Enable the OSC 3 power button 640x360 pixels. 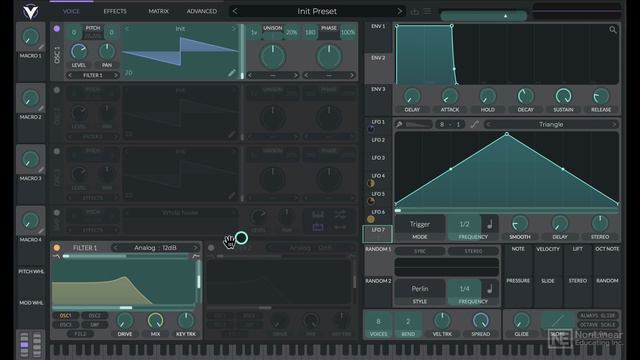pos(57,151)
